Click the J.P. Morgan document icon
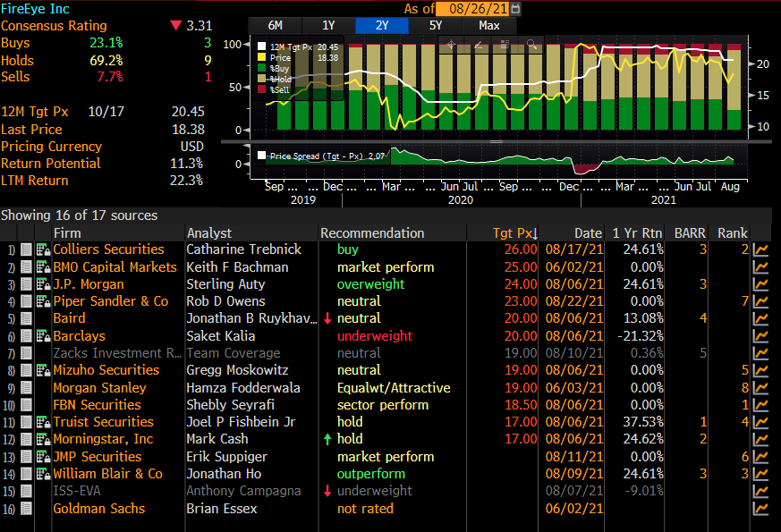 tap(26, 284)
